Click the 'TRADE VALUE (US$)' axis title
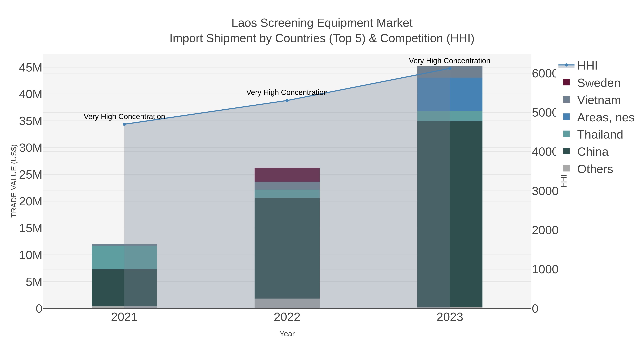 coord(14,181)
